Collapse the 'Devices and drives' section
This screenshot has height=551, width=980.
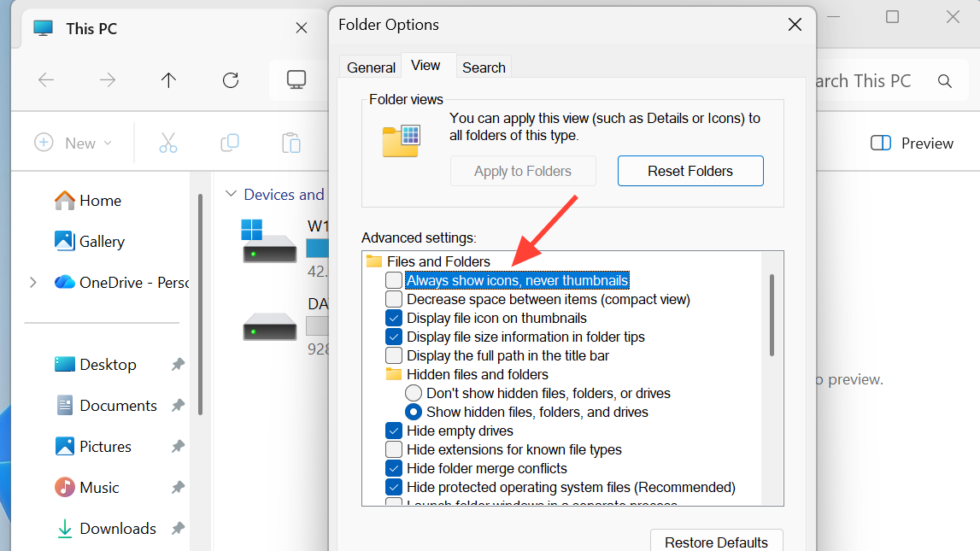coord(231,194)
